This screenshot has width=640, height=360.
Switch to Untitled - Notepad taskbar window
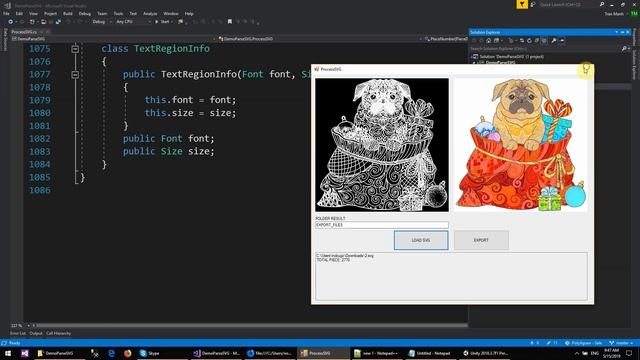431,353
